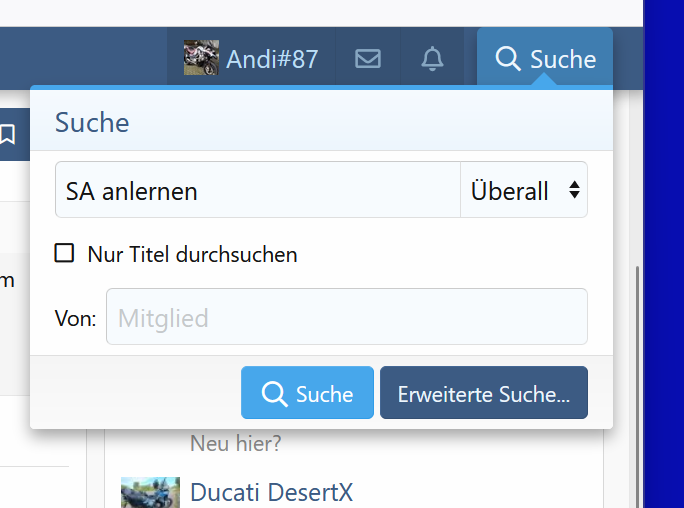Viewport: 684px width, 508px height.
Task: Open 'Erweiterte Suche...' advanced search
Action: (484, 394)
